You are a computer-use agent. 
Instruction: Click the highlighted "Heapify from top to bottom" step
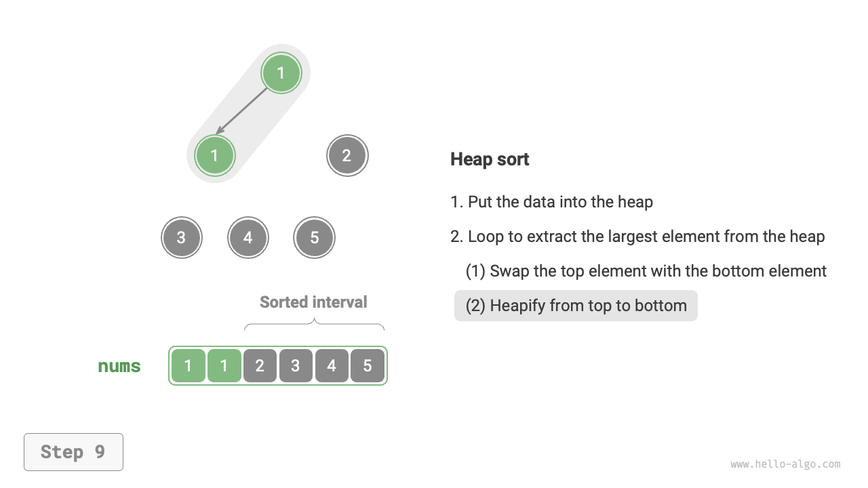point(576,306)
